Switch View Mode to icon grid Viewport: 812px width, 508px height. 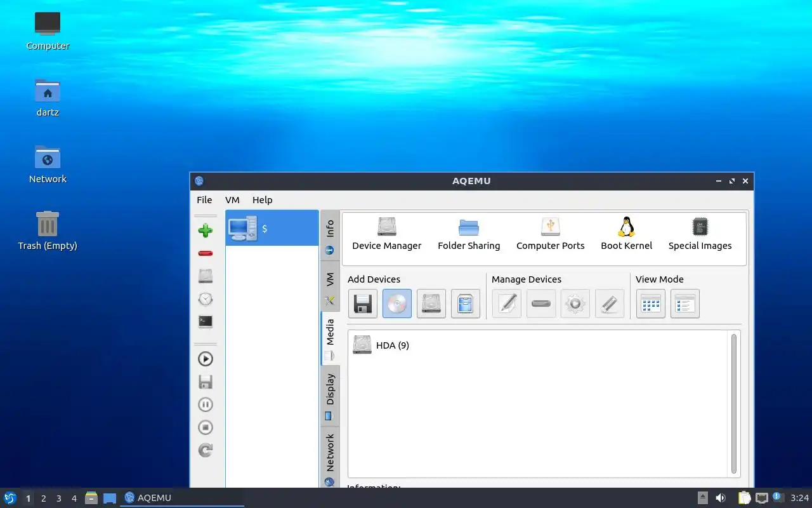[x=651, y=304]
